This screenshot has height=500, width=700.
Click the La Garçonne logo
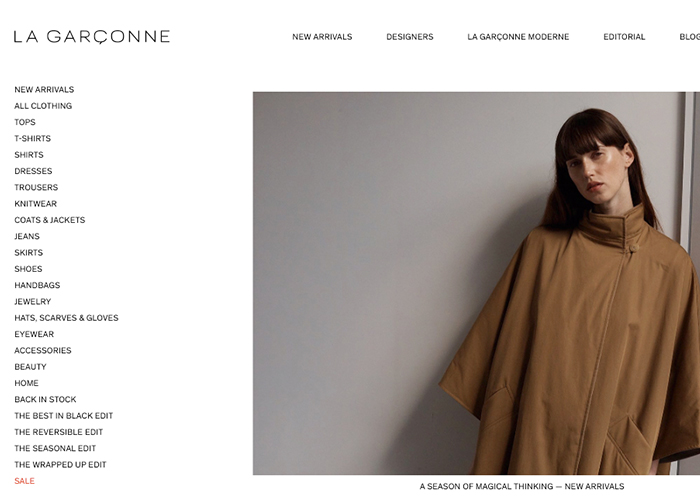pos(92,37)
